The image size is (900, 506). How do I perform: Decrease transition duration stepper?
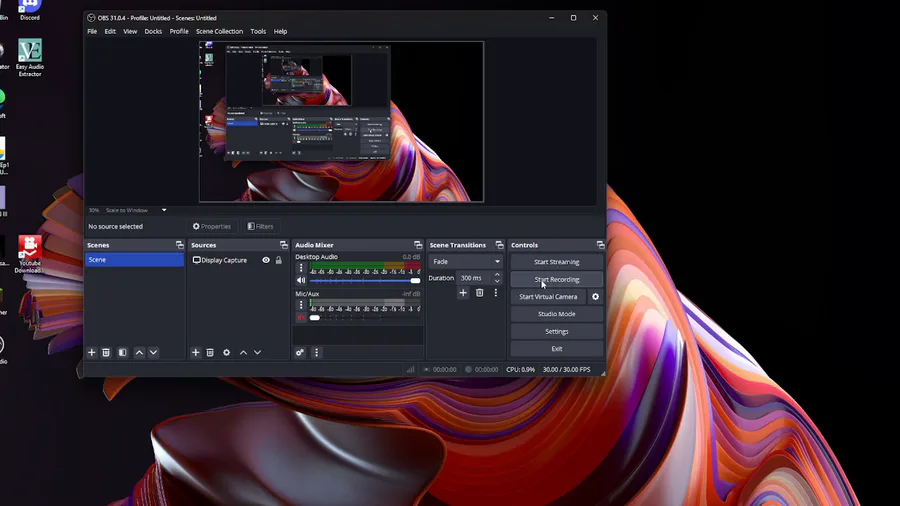click(x=497, y=281)
